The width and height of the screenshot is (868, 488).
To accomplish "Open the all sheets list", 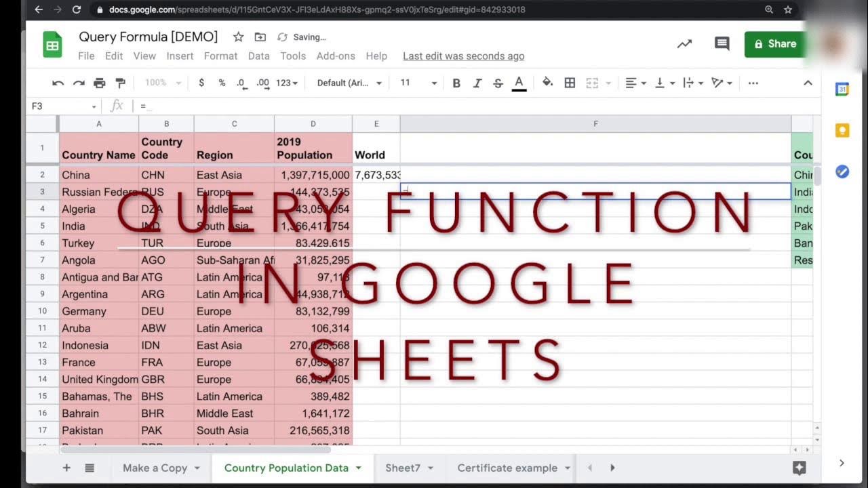I will click(x=90, y=468).
